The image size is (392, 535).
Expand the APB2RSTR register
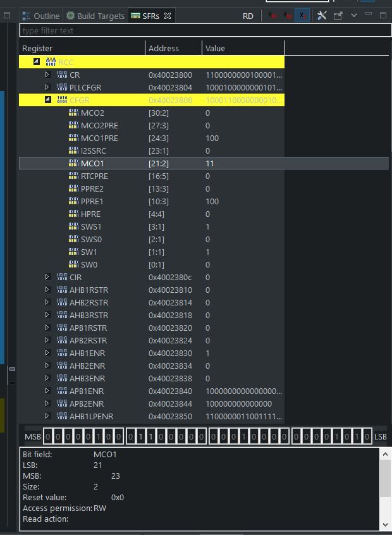point(47,340)
